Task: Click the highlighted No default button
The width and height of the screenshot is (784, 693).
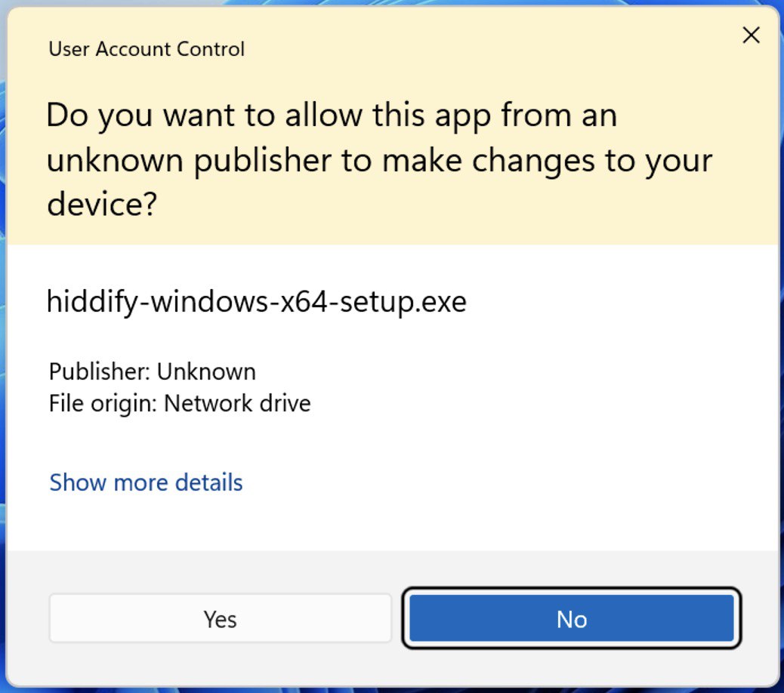Action: coord(572,619)
